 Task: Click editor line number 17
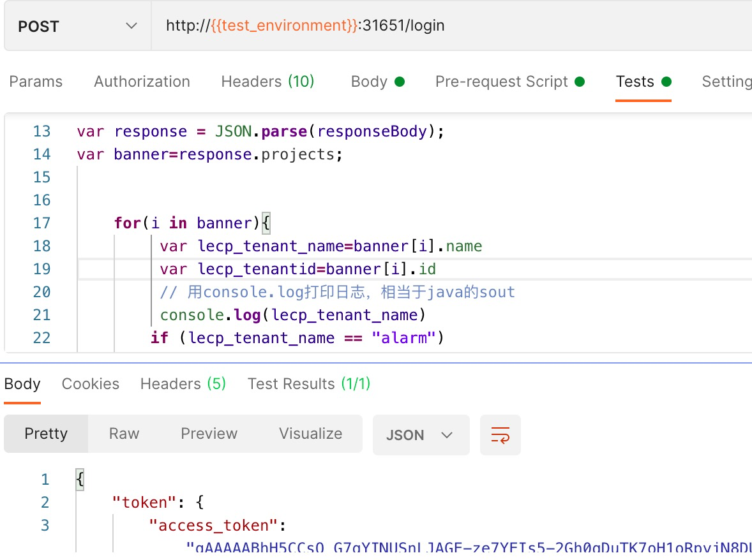click(x=41, y=223)
